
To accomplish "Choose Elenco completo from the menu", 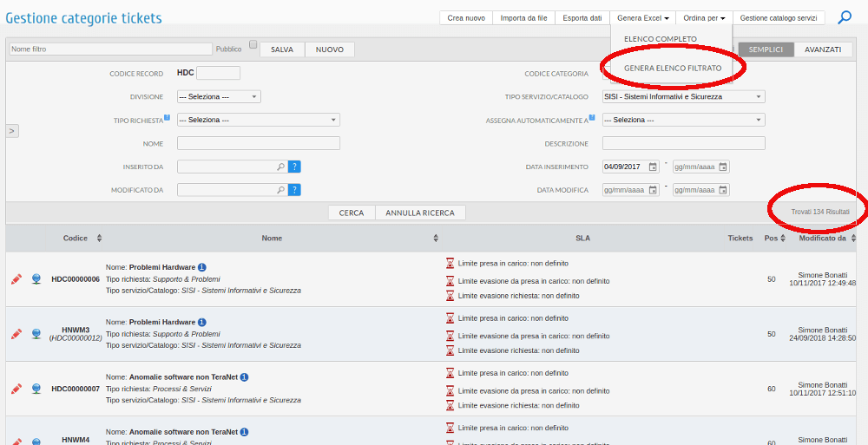I will click(661, 39).
